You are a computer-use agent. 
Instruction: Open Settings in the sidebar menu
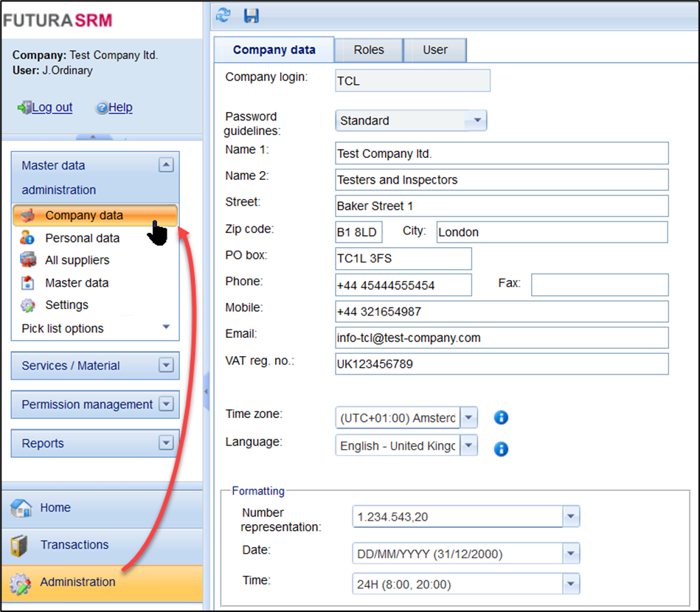66,305
